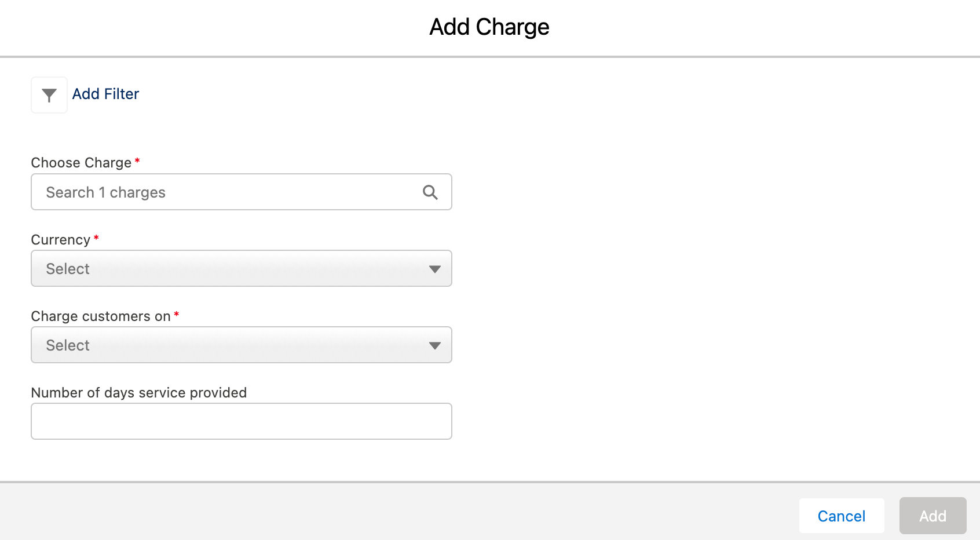Focus the Choose Charge search box

[x=226, y=192]
